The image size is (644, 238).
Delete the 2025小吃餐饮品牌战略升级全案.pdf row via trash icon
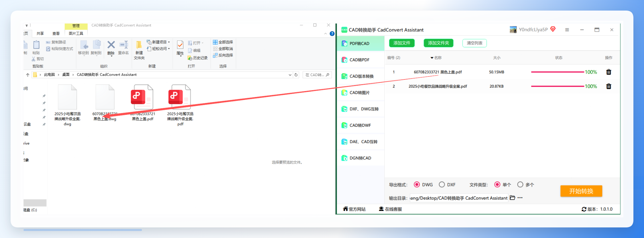609,86
